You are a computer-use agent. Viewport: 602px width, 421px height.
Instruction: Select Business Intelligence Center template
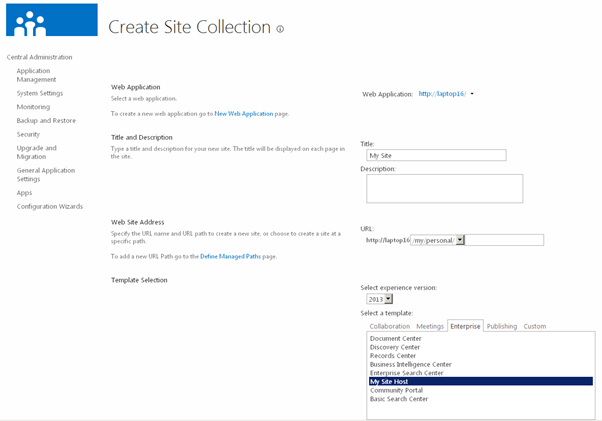pyautogui.click(x=410, y=364)
